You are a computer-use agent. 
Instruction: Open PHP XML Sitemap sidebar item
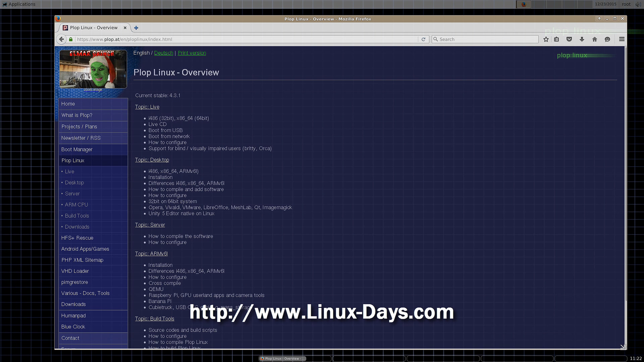click(93, 260)
